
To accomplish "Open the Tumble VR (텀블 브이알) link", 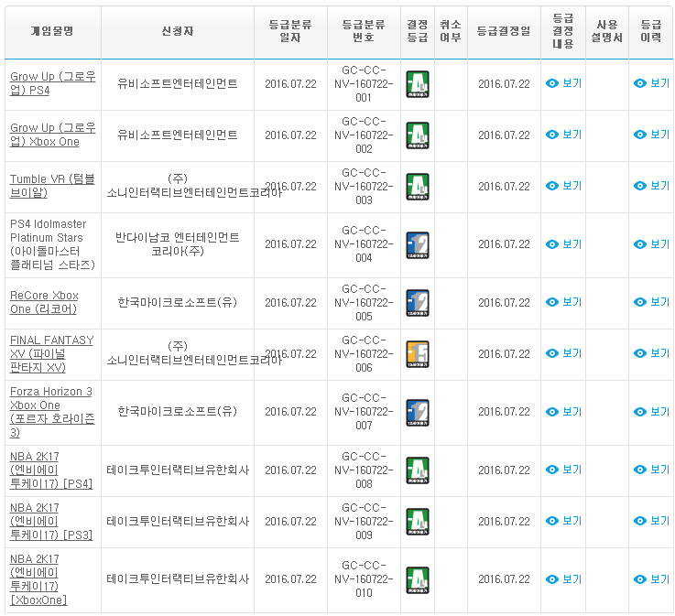I will [x=52, y=186].
